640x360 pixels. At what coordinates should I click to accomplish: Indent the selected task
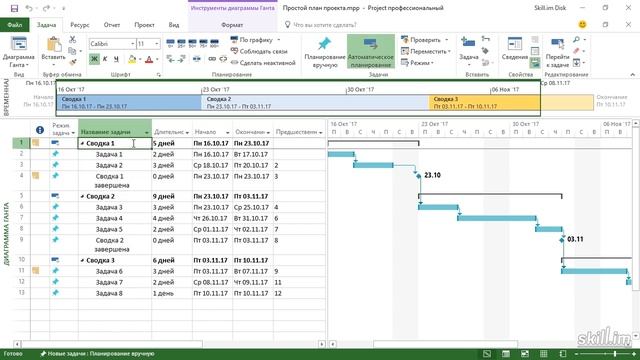pyautogui.click(x=182, y=59)
